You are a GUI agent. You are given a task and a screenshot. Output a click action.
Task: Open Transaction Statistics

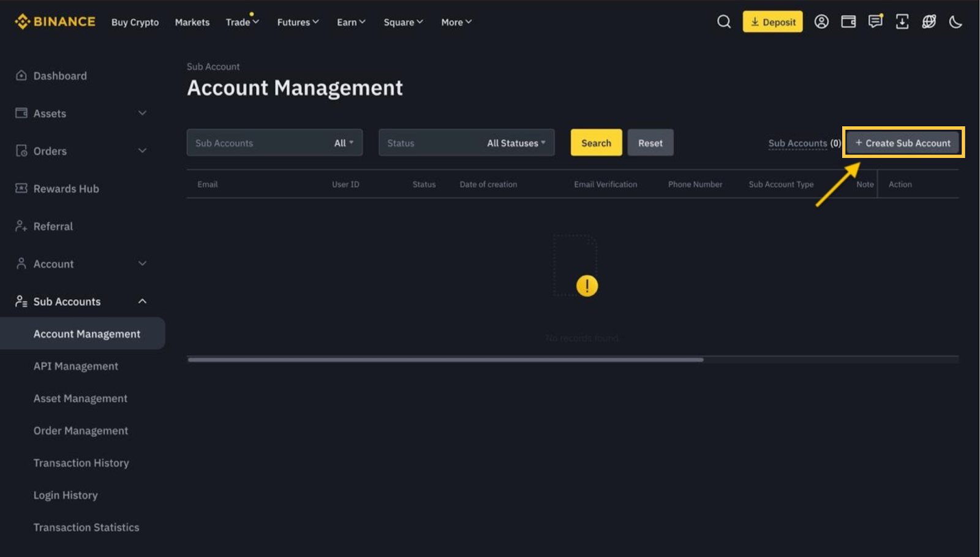86,527
